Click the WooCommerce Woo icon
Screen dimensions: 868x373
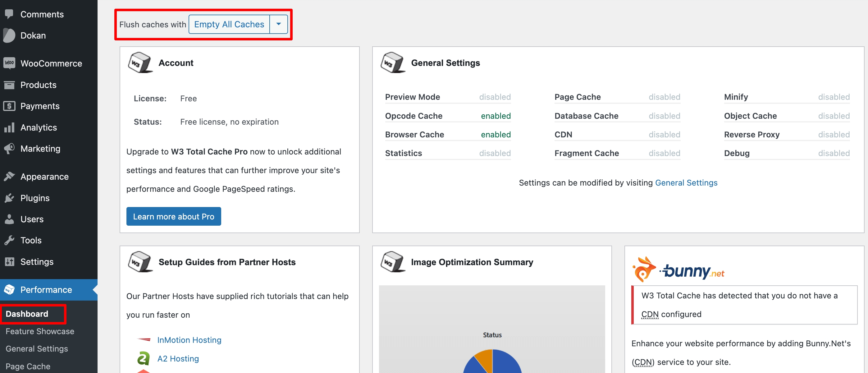[x=9, y=63]
